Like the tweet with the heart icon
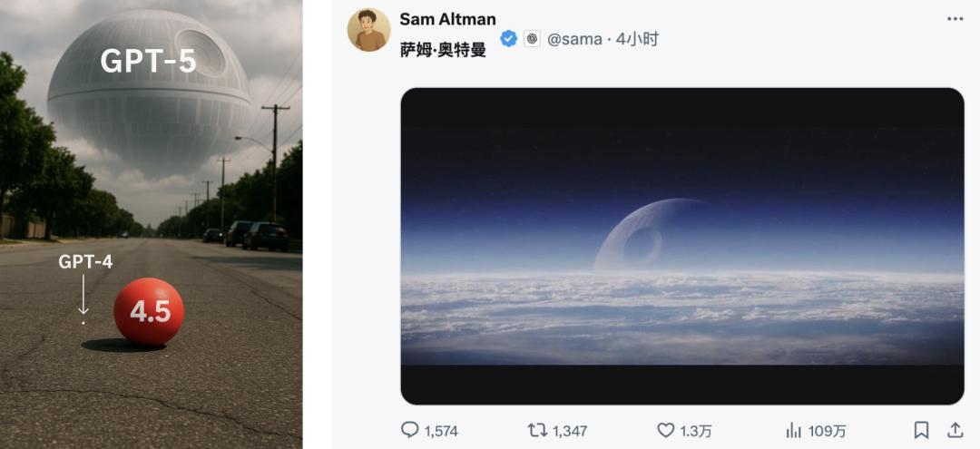 tap(666, 430)
